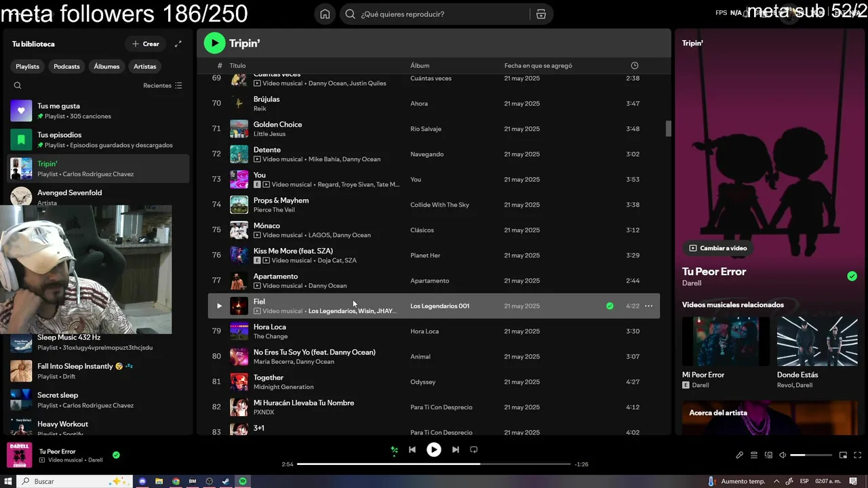Open more options for Fiel track

point(649,306)
